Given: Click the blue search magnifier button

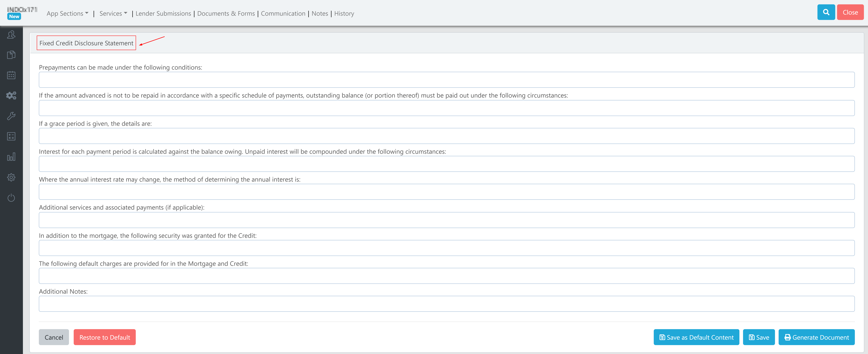Looking at the screenshot, I should [x=826, y=12].
